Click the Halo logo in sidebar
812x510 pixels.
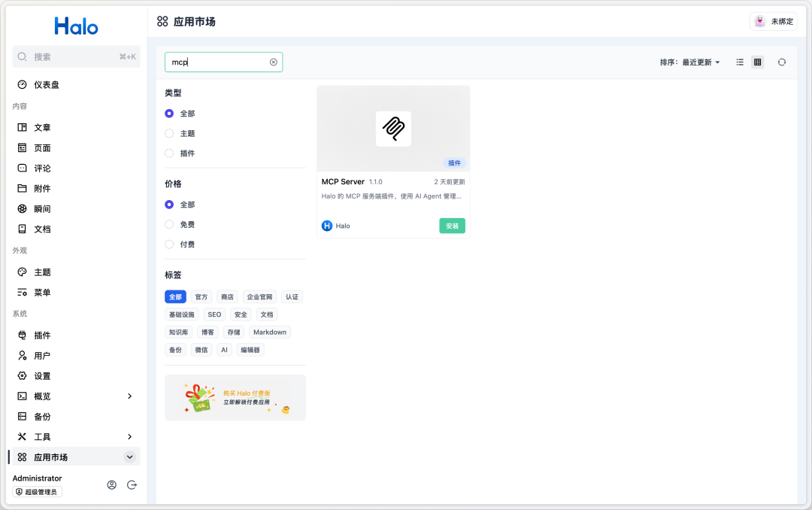pyautogui.click(x=76, y=26)
